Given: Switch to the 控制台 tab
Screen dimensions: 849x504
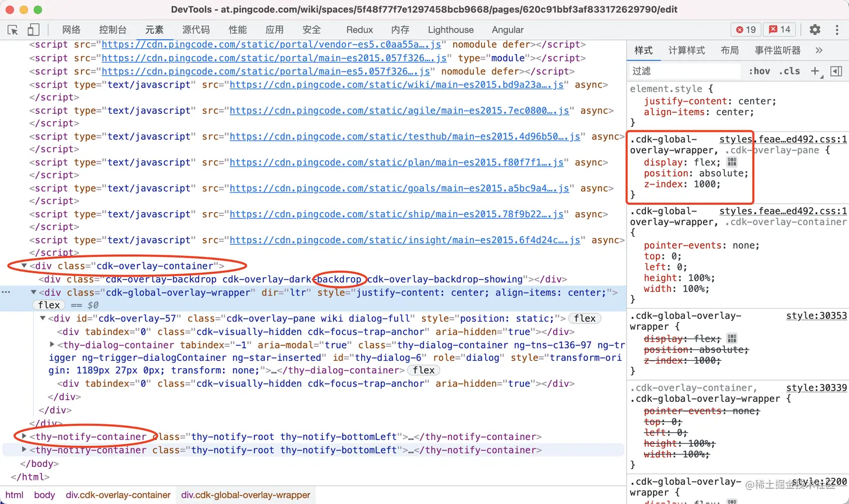Looking at the screenshot, I should tap(113, 30).
